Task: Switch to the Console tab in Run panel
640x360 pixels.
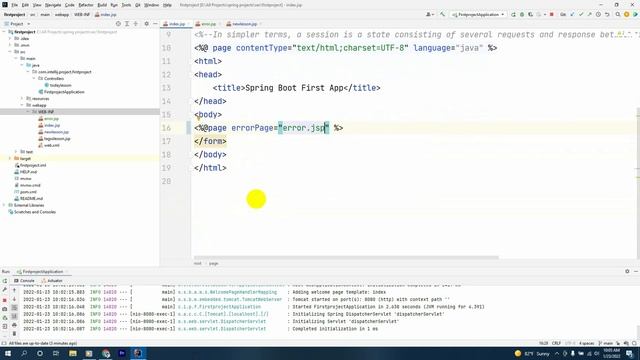Action: [x=24, y=281]
